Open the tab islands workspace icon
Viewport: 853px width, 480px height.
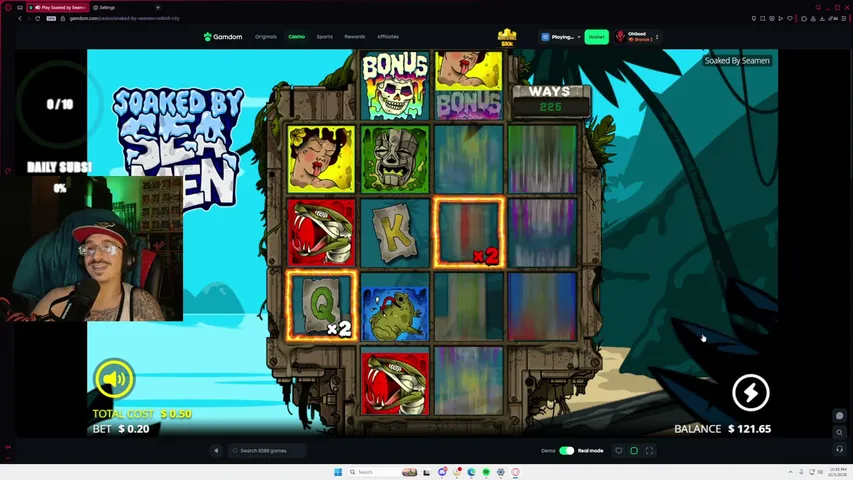20,8
